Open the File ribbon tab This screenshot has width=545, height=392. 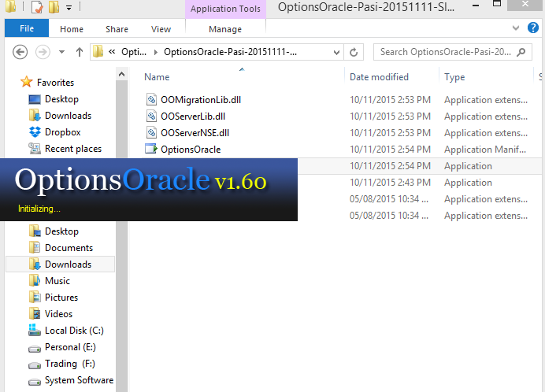coord(27,28)
